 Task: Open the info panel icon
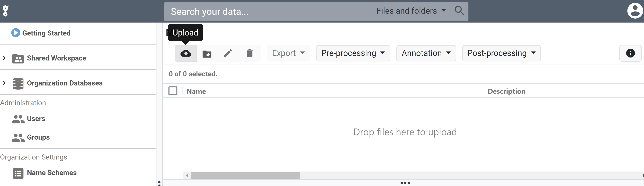(x=630, y=53)
